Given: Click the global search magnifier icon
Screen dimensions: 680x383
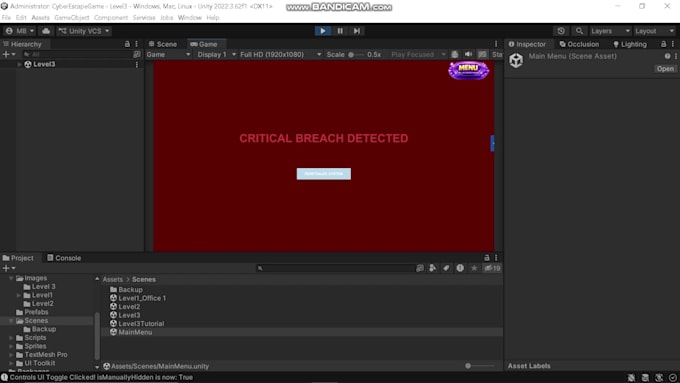Looking at the screenshot, I should pos(579,31).
